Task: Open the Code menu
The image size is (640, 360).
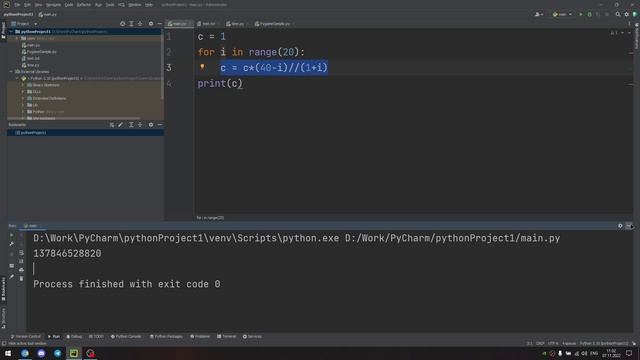Action: (69, 5)
